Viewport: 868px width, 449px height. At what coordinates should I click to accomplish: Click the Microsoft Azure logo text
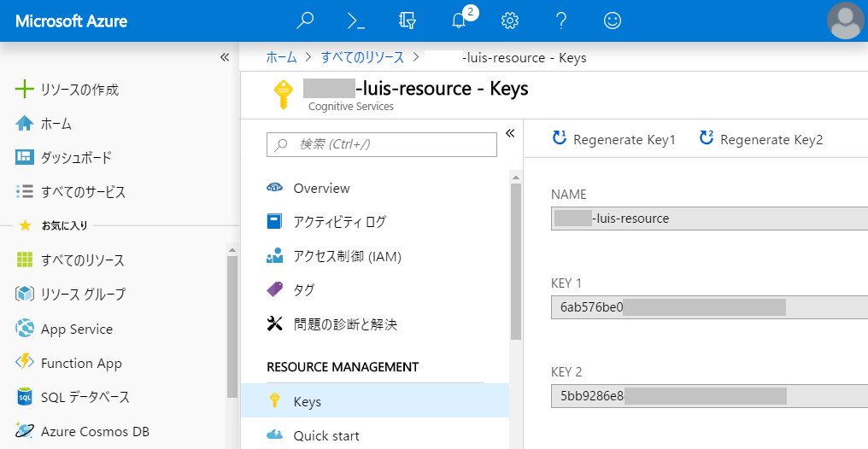pos(72,21)
